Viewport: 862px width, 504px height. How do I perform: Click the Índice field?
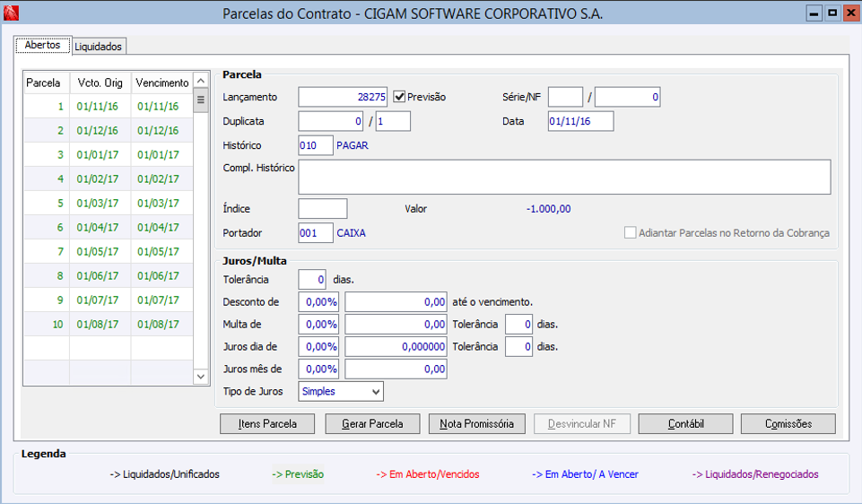(323, 208)
